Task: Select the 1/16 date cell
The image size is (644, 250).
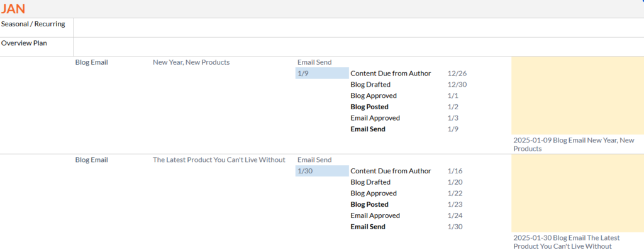Action: tap(455, 171)
